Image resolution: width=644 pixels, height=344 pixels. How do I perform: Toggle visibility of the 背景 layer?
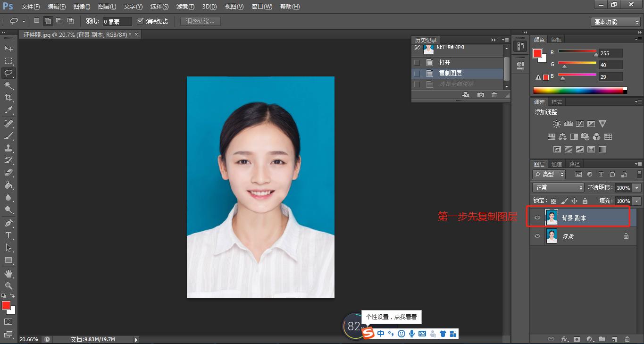click(x=537, y=236)
